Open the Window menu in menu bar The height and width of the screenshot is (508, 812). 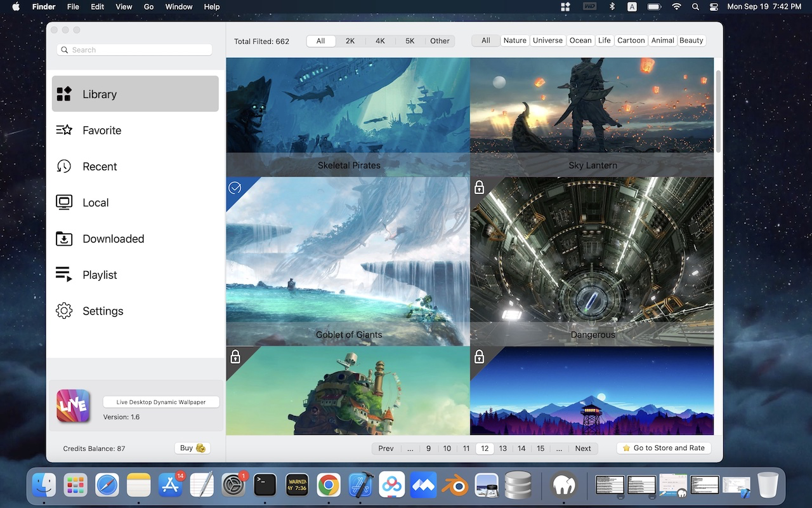tap(179, 7)
